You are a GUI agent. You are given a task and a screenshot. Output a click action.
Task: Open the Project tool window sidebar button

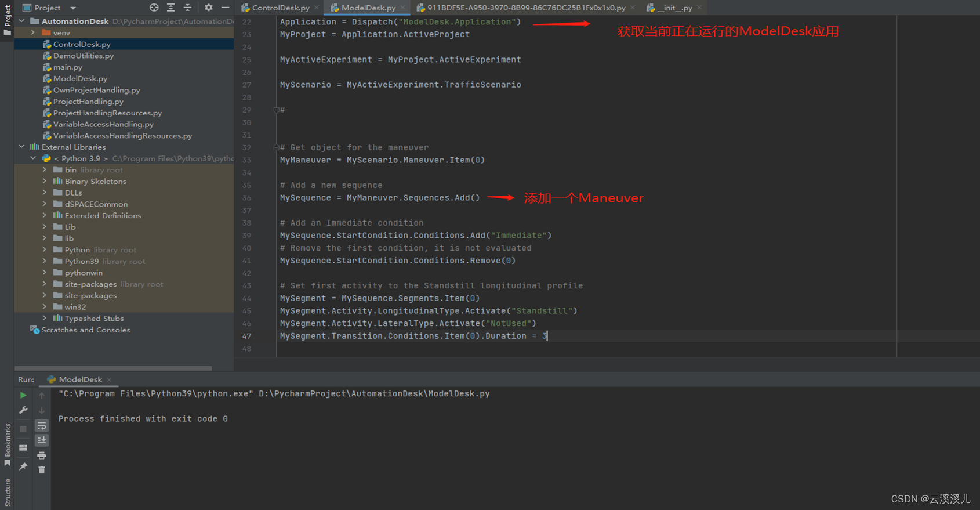coord(7,20)
